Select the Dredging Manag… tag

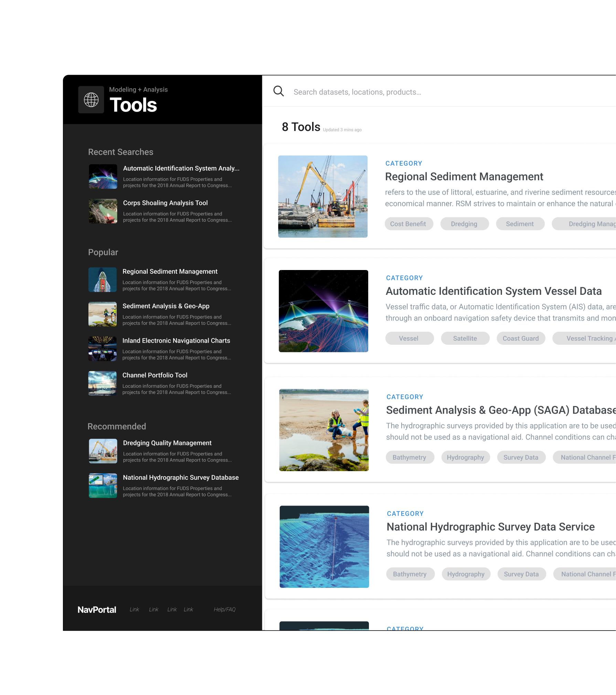point(584,224)
